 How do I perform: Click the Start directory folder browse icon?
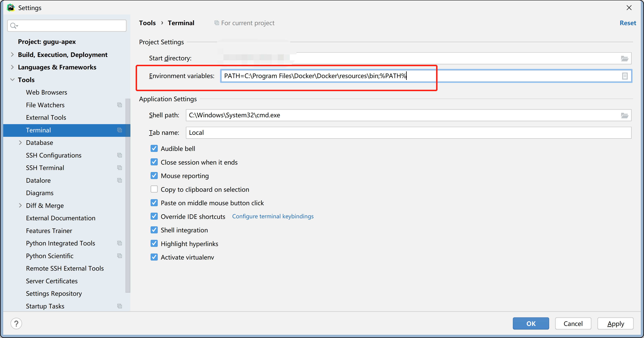tap(624, 59)
